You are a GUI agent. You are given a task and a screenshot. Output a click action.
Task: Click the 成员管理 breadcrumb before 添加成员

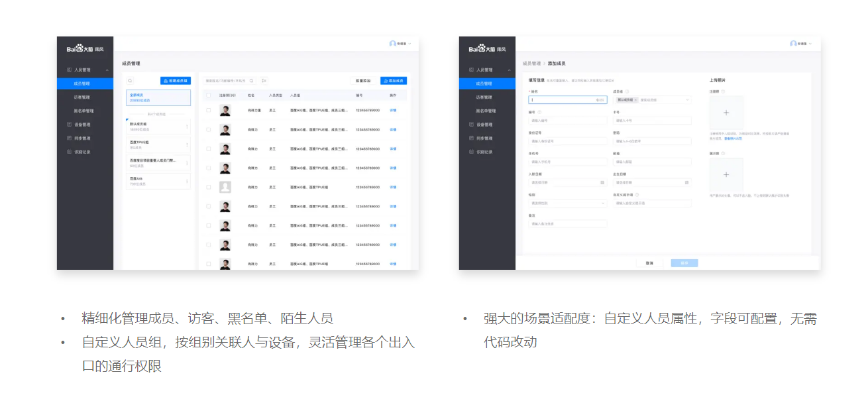532,64
